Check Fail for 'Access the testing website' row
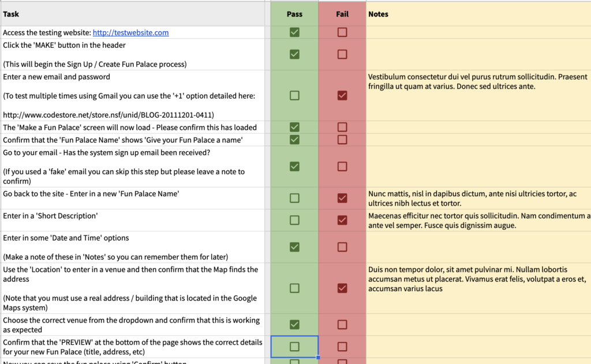This screenshot has width=591, height=364. (342, 32)
